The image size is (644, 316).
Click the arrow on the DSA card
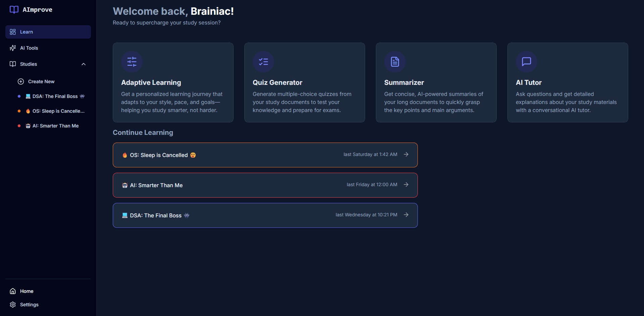406,215
